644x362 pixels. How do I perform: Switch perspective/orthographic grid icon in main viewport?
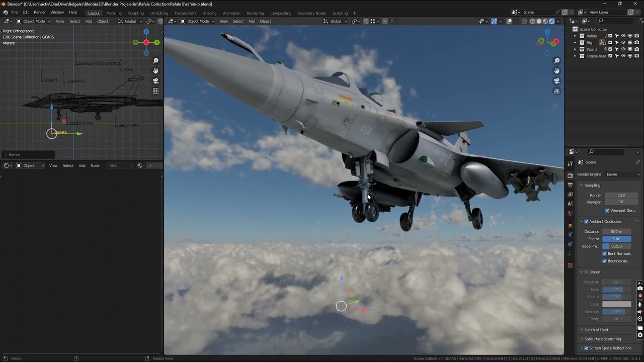point(556,91)
